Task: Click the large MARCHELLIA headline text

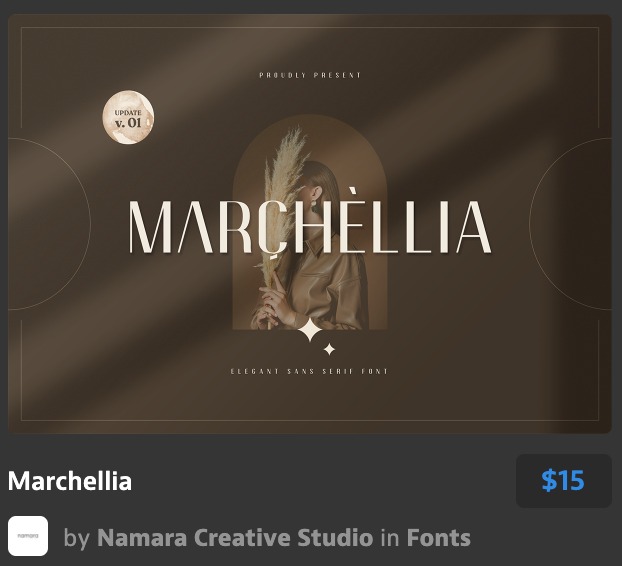Action: point(310,226)
